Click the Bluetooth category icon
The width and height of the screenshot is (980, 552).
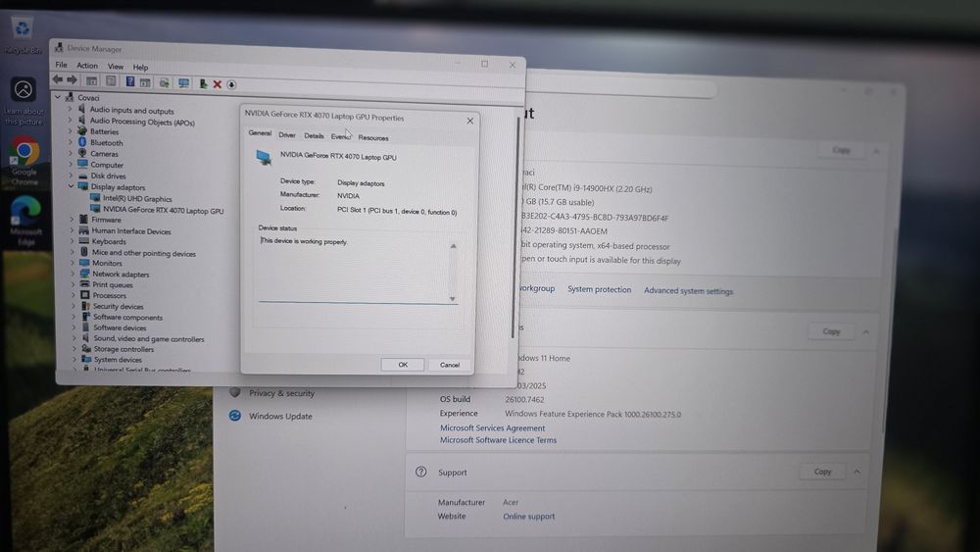click(82, 142)
